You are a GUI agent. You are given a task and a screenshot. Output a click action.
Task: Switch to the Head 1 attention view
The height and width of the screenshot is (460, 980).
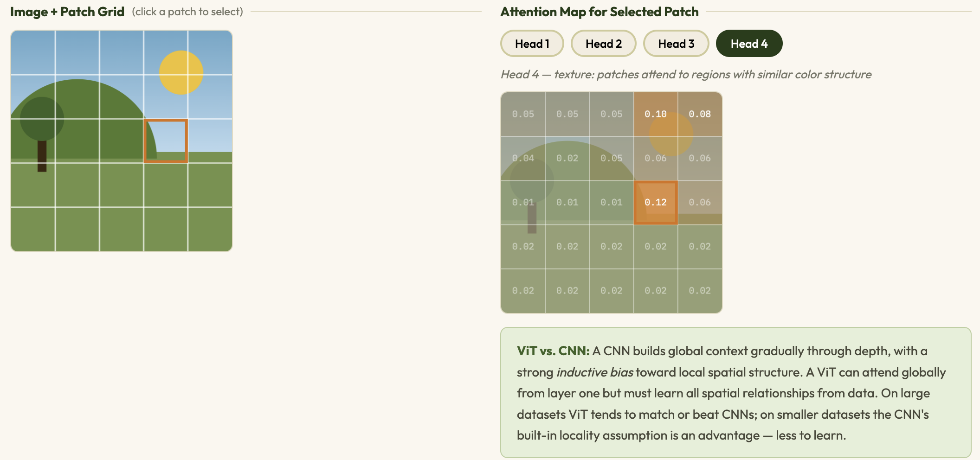pos(532,44)
